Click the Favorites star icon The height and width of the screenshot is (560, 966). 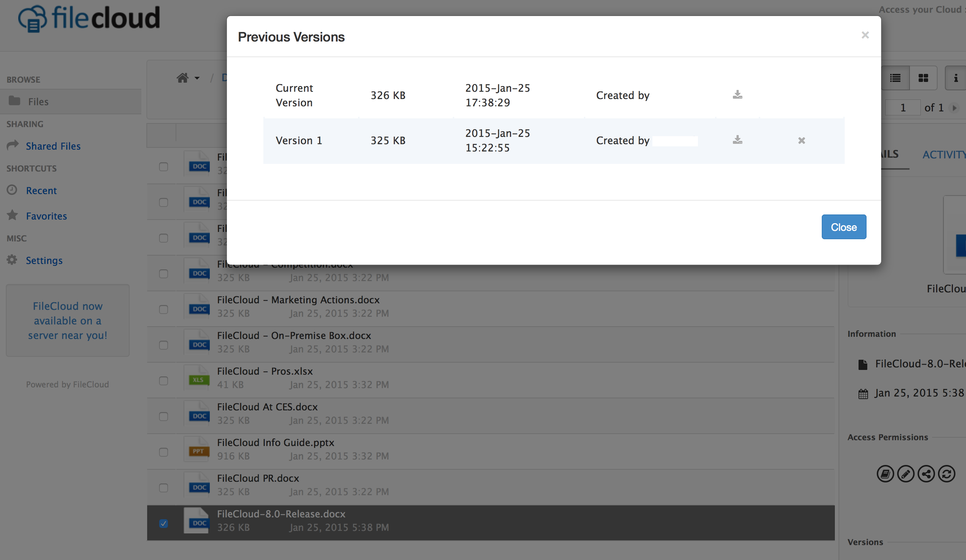tap(12, 215)
